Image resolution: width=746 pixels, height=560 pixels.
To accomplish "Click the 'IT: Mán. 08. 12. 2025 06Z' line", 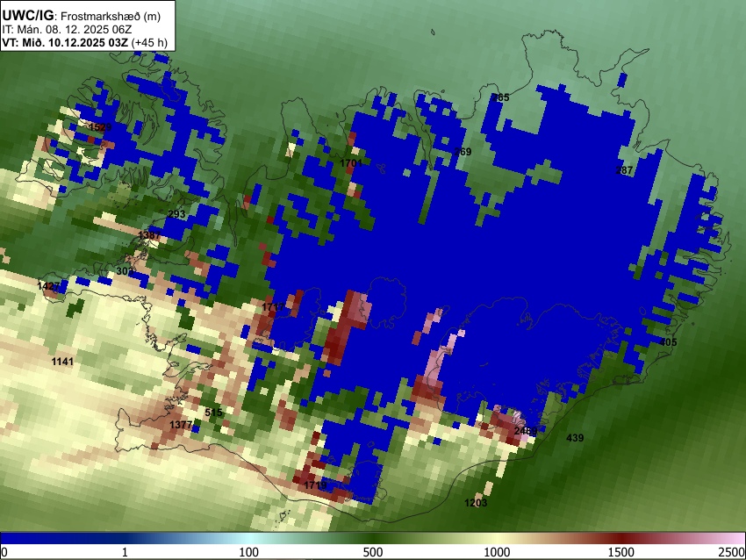I will 67,30.
